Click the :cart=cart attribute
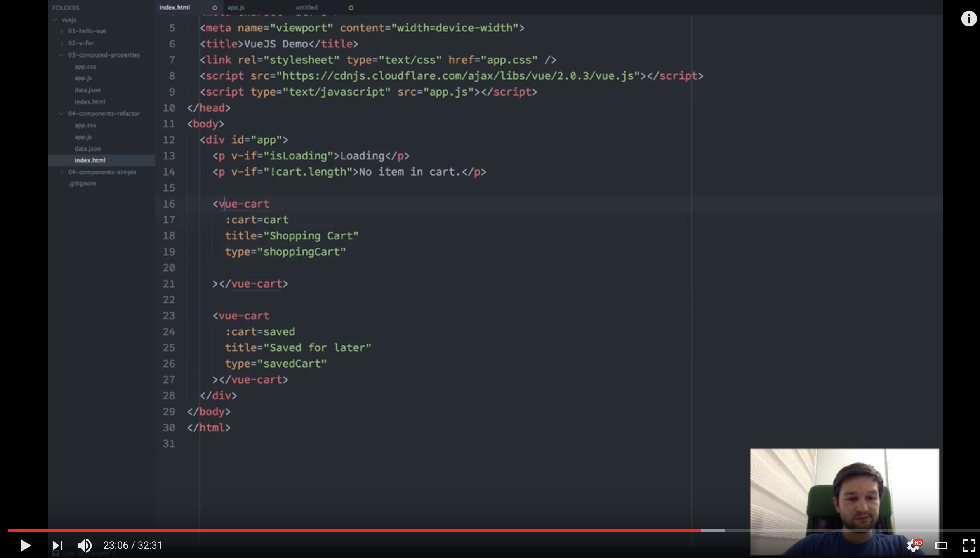This screenshot has width=980, height=558. (x=257, y=220)
